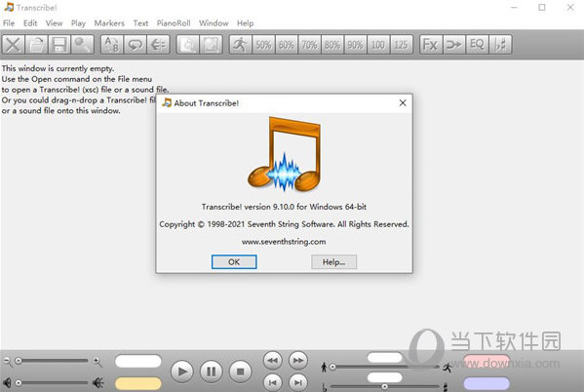Save using the floppy disk toolbar icon

click(x=59, y=45)
